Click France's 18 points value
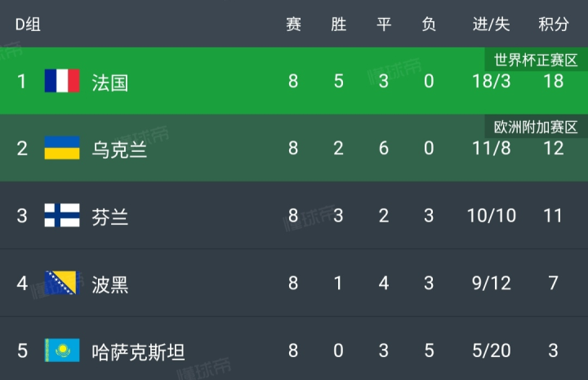The width and height of the screenshot is (588, 380). coord(553,82)
